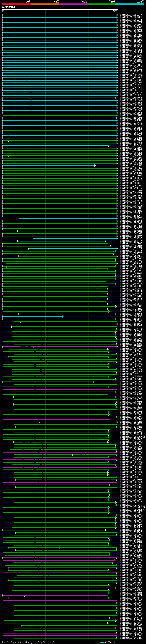Select the UniRef100_A9T463 label
The width and height of the screenshot is (146, 644).
[131, 625]
